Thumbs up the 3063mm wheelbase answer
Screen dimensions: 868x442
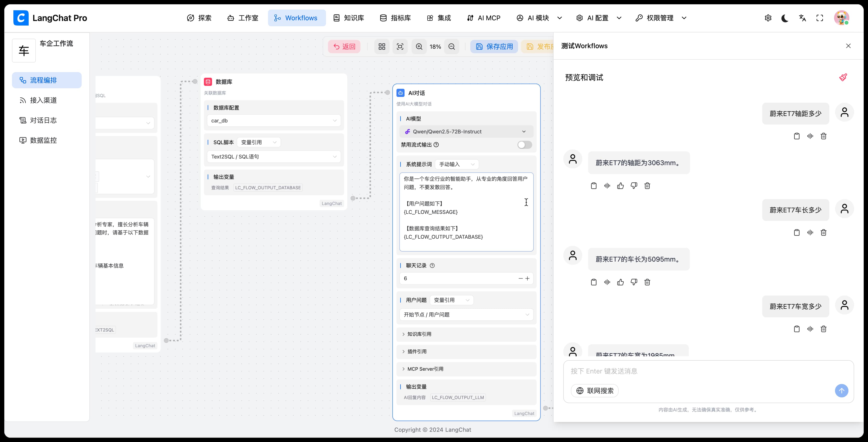tap(620, 186)
